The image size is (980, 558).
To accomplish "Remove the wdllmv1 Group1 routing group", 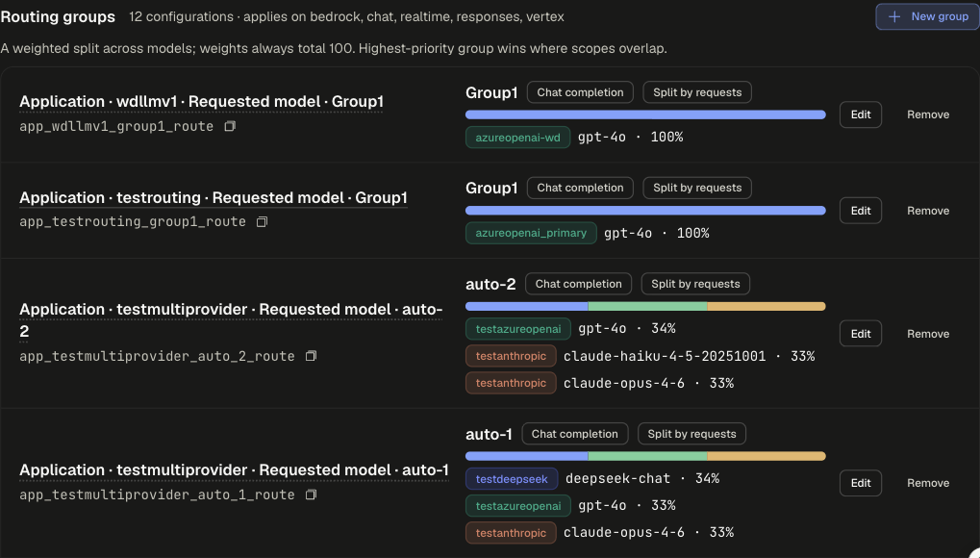I will click(927, 114).
